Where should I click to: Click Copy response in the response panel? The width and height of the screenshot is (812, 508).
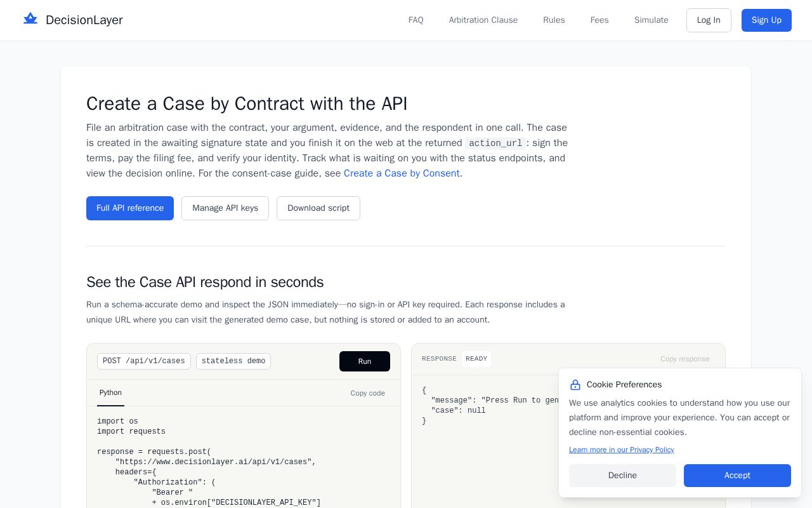[x=685, y=359]
